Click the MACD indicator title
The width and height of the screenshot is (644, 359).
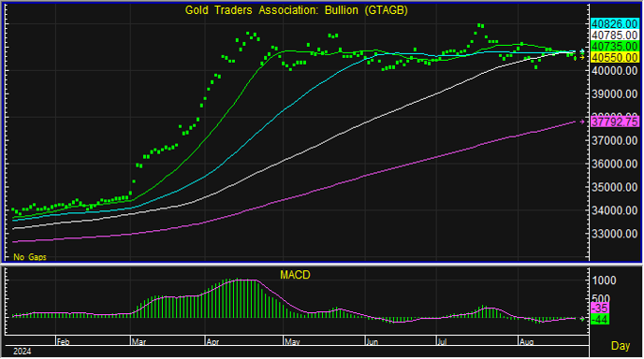click(295, 275)
